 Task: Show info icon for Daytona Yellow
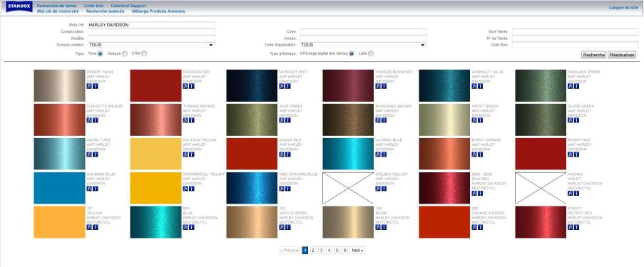[191, 155]
